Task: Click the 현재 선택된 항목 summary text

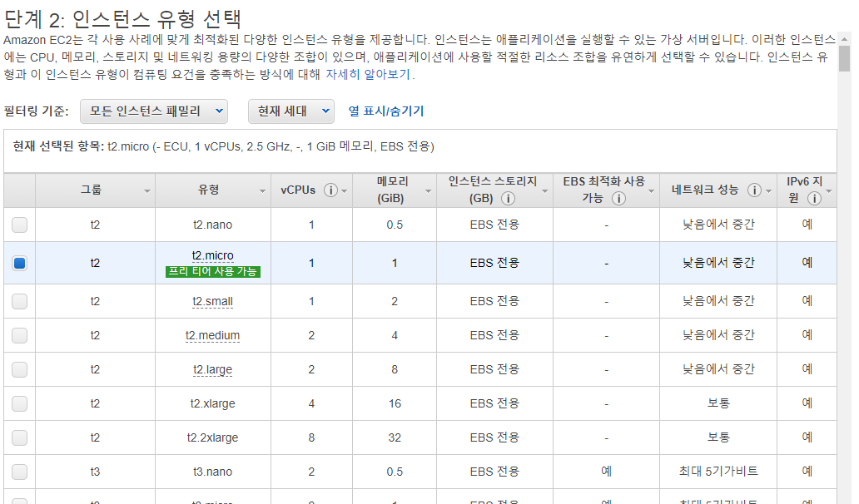Action: (x=224, y=146)
